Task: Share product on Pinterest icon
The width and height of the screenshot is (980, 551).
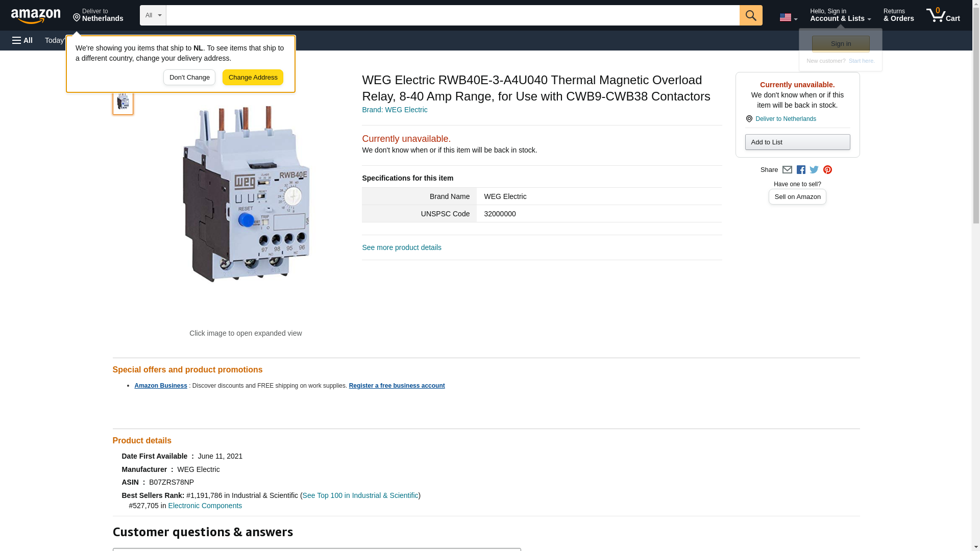Action: tap(827, 170)
